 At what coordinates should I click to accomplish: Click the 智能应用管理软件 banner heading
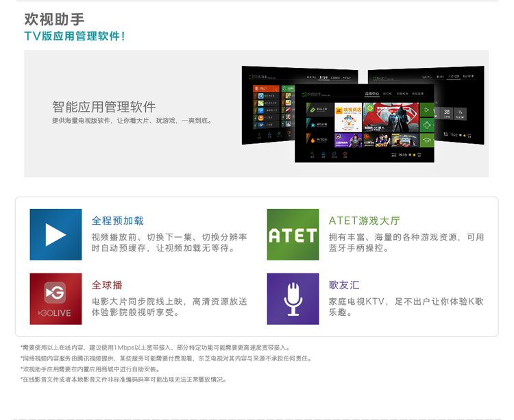[x=104, y=107]
